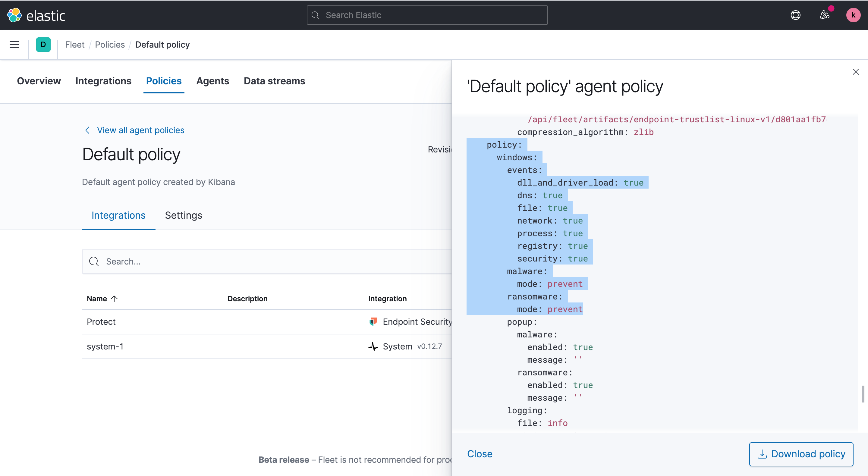868x476 pixels.
Task: Open notifications icon with pink badge
Action: click(x=825, y=15)
